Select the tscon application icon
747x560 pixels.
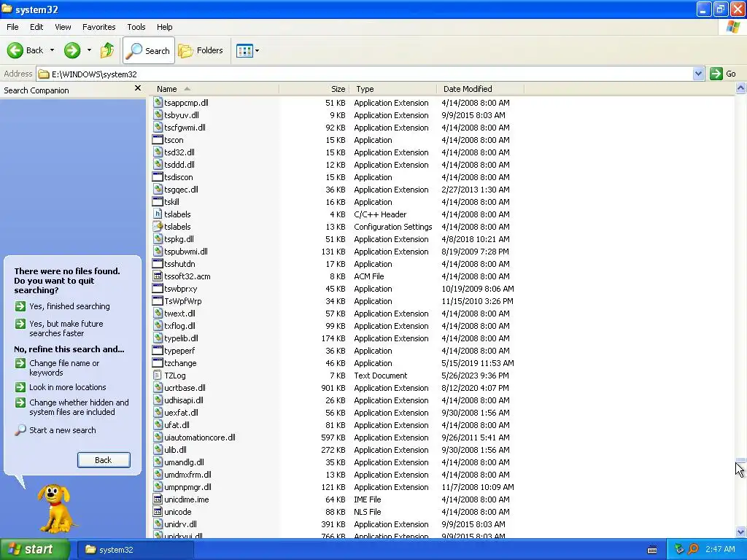pos(158,139)
